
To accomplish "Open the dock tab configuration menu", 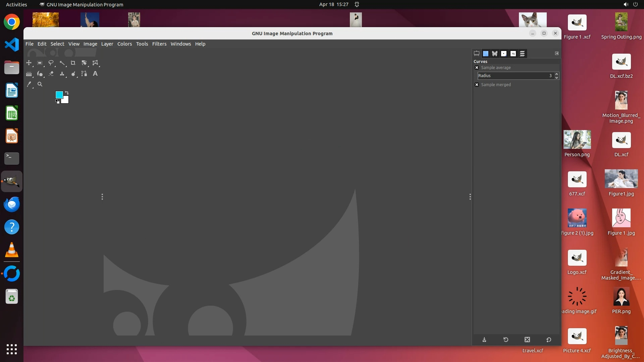I will click(557, 53).
